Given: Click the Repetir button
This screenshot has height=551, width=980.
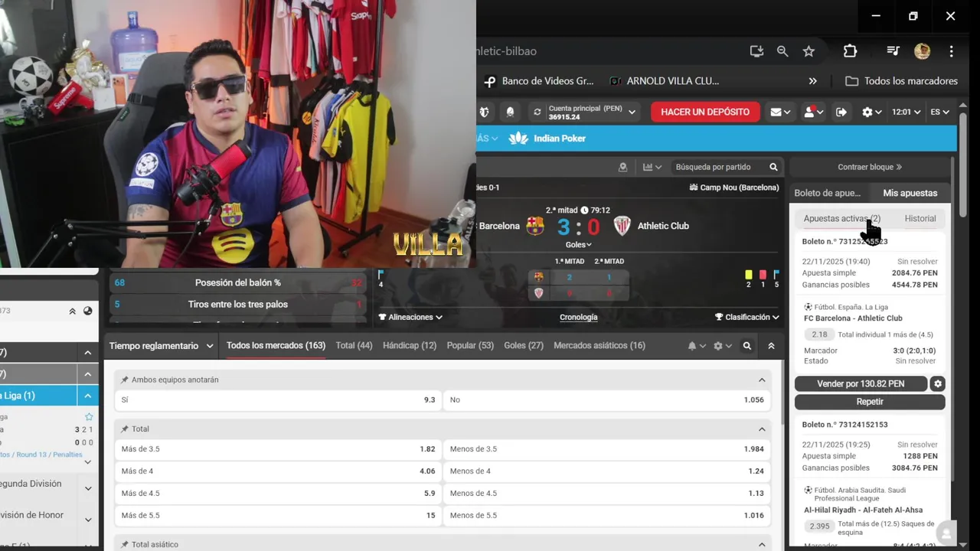Looking at the screenshot, I should (x=870, y=402).
